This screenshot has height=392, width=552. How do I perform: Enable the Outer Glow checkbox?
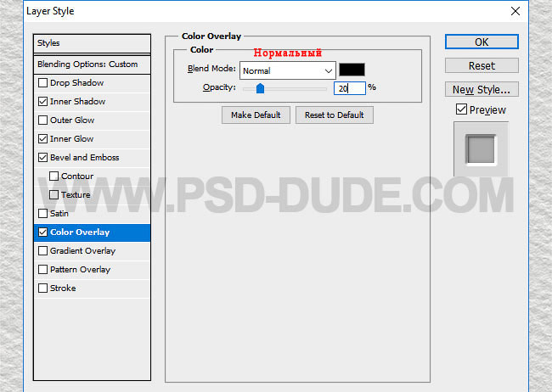(42, 120)
